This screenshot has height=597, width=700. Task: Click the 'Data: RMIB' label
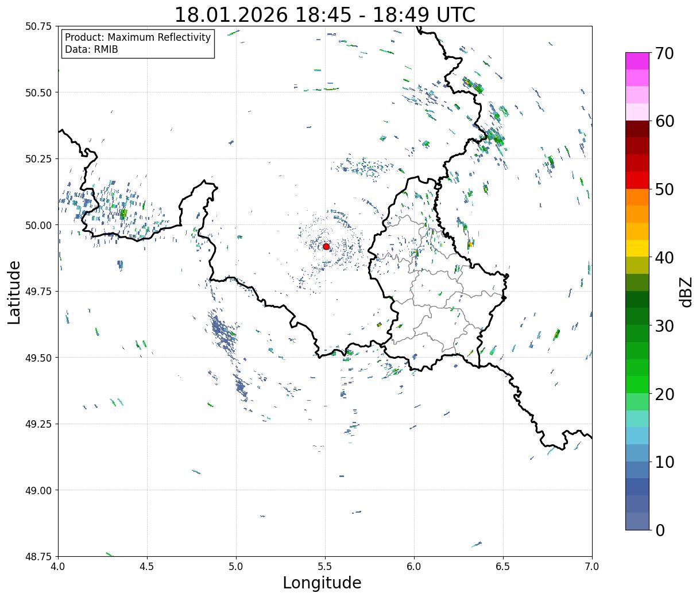coord(91,49)
